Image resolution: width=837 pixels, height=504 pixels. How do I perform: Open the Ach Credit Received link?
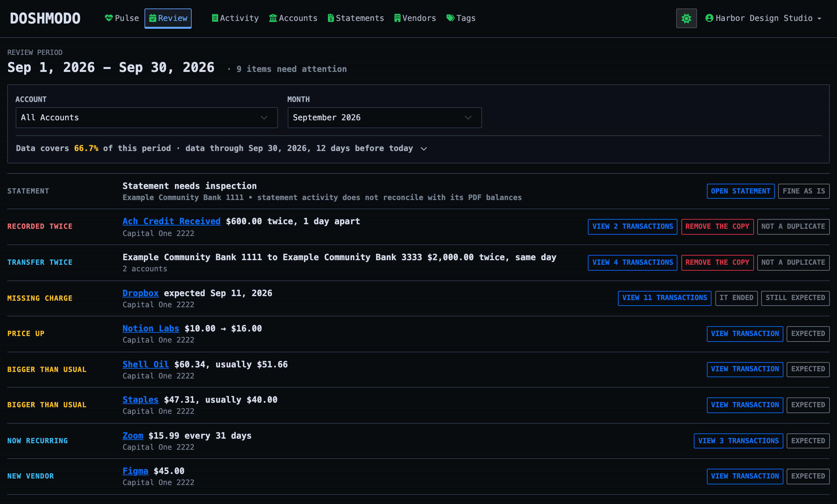point(172,221)
